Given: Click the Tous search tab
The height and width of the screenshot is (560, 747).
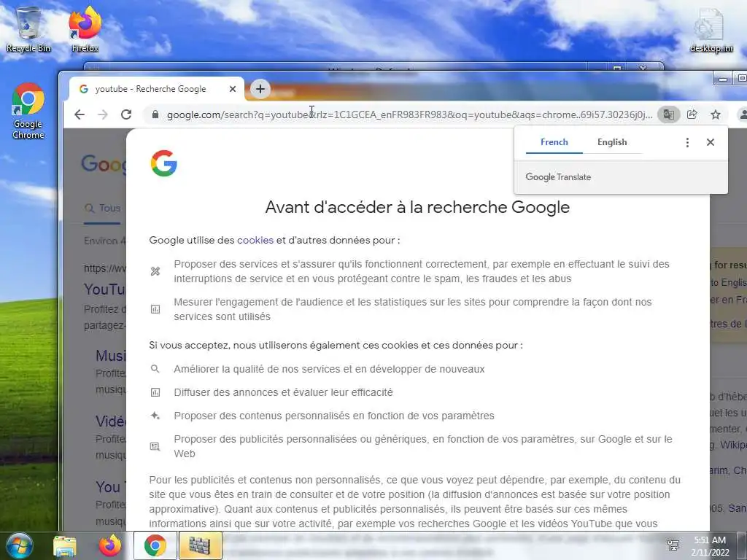Looking at the screenshot, I should click(103, 208).
